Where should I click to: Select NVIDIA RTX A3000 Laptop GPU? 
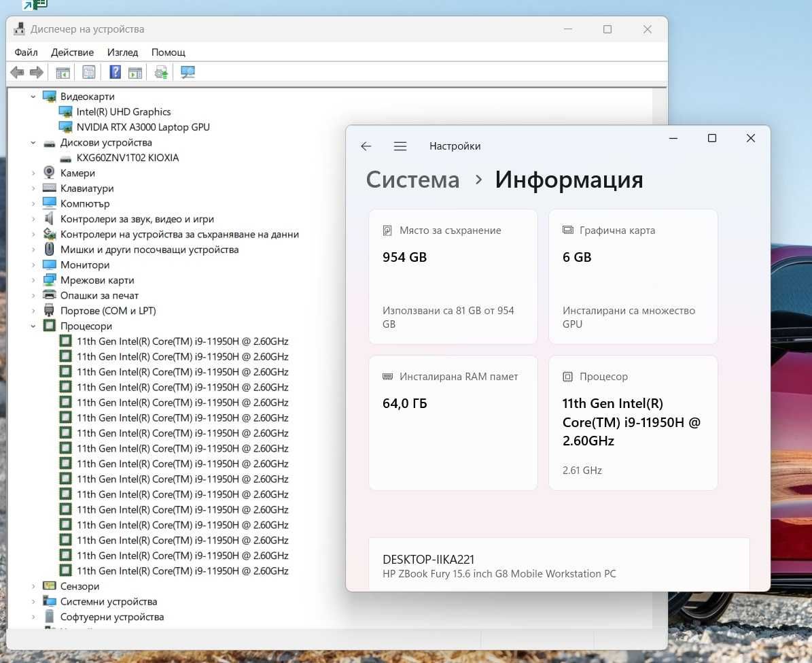[143, 127]
